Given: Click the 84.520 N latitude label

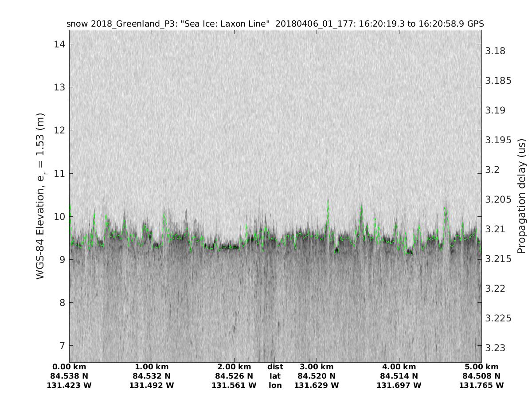Looking at the screenshot, I should coord(317,376).
